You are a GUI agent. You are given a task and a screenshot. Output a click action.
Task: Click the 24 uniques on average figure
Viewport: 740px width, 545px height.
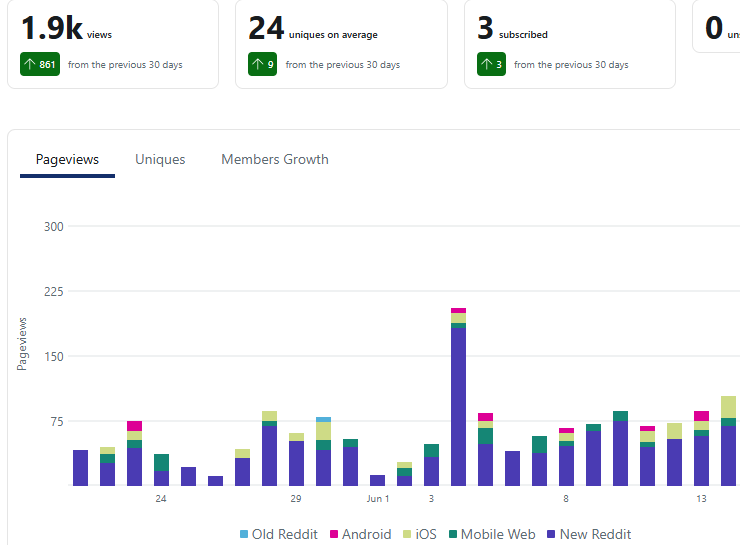pyautogui.click(x=312, y=29)
